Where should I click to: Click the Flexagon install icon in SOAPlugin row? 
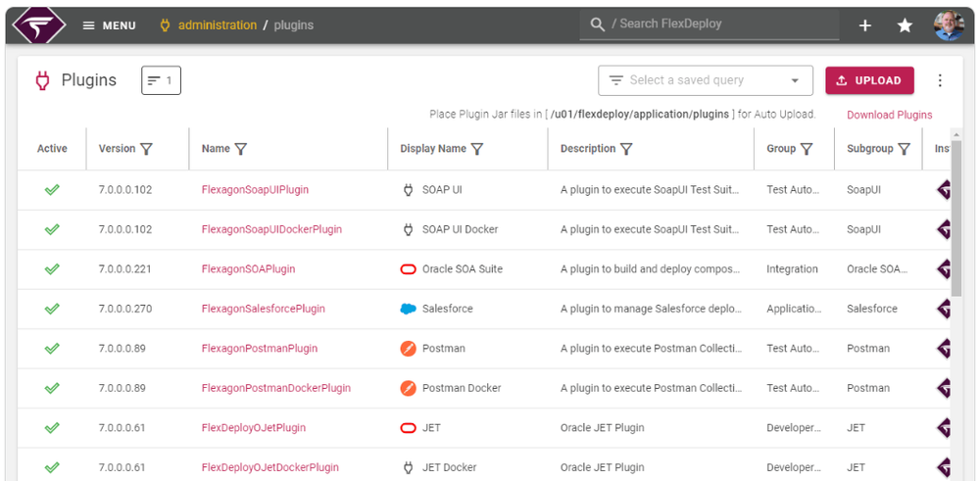[943, 269]
